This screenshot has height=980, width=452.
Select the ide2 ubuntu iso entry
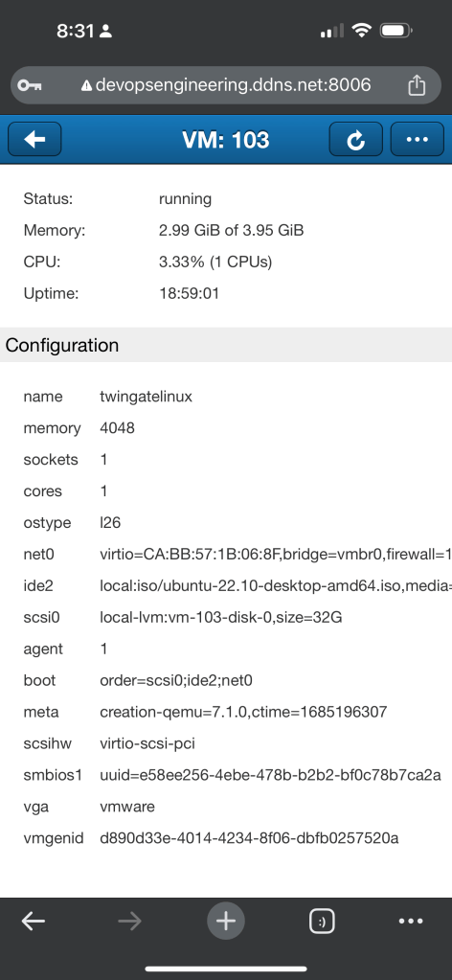tap(276, 585)
